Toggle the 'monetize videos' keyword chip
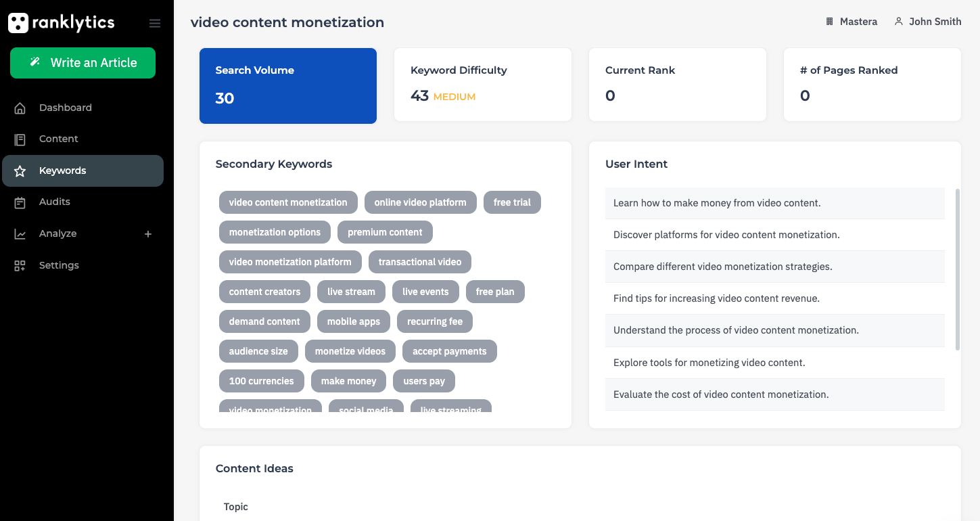 point(350,351)
